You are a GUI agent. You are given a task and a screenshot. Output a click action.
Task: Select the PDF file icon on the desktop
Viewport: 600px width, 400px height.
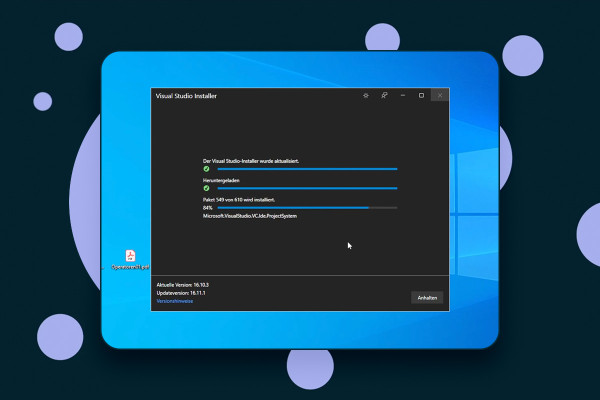coord(130,256)
